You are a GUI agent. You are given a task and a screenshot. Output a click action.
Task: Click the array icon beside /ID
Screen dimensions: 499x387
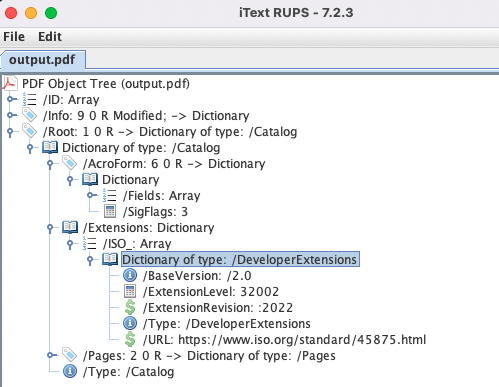30,100
